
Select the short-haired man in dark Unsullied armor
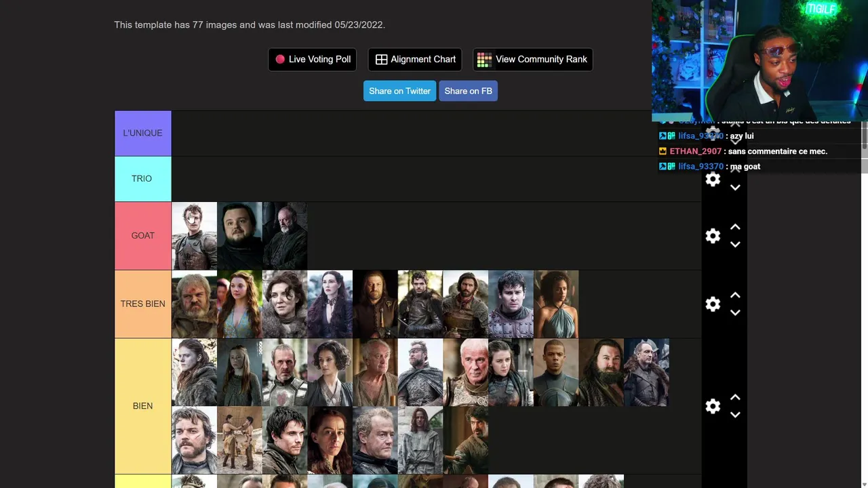pyautogui.click(x=556, y=372)
